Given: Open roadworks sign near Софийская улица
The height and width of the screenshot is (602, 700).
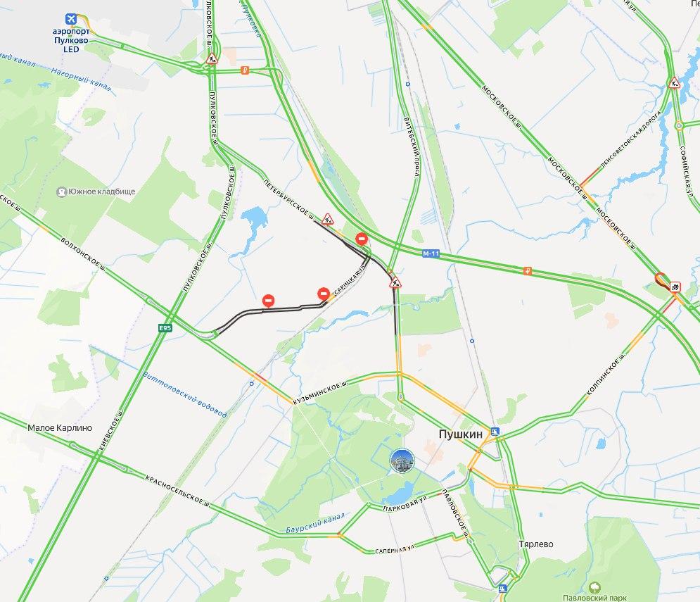Looking at the screenshot, I should coord(675,82).
